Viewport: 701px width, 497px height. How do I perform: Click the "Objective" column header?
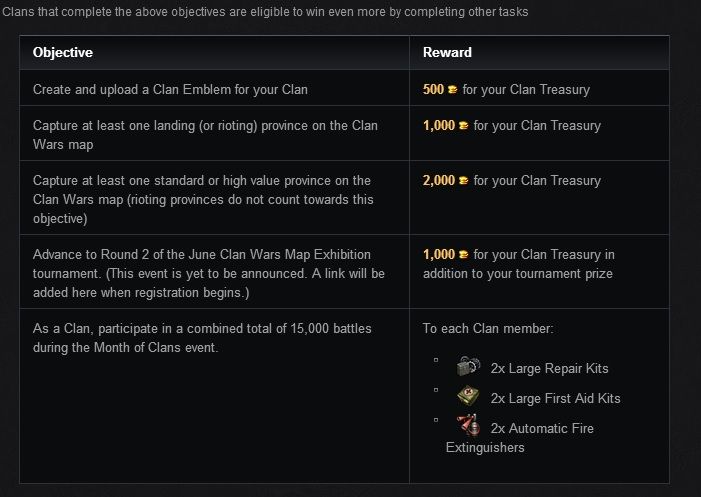[x=63, y=52]
